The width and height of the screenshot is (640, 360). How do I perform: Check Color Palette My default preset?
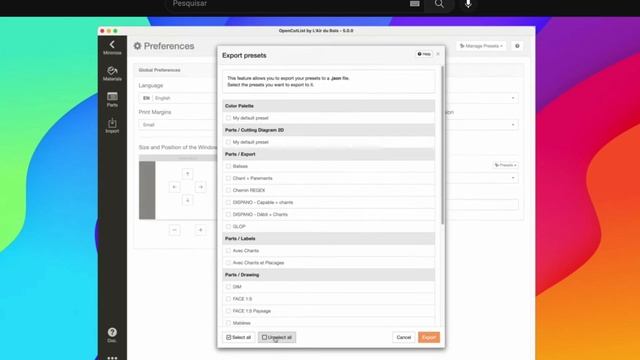(x=228, y=118)
